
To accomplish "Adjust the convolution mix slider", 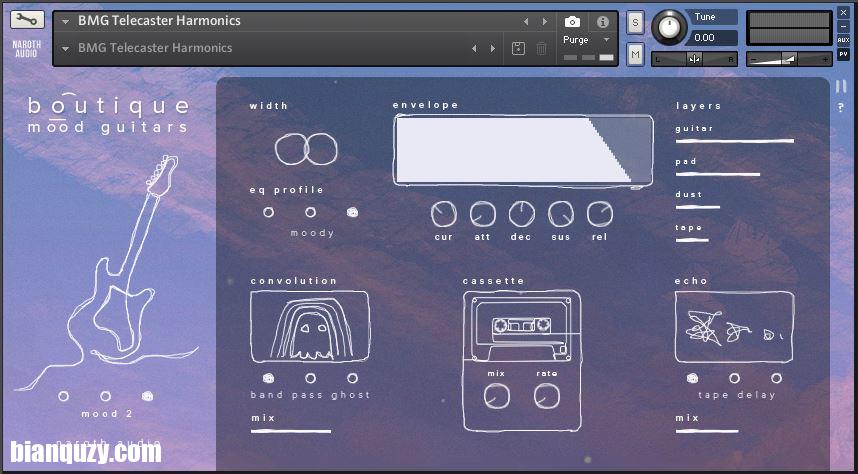I will pos(291,431).
